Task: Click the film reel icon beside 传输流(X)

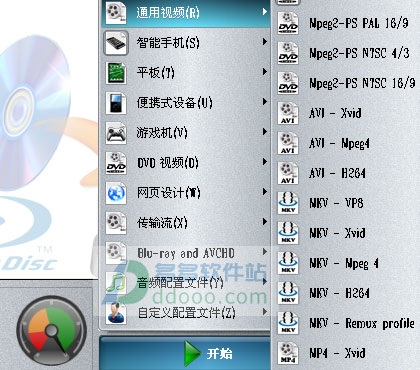Action: 116,223
